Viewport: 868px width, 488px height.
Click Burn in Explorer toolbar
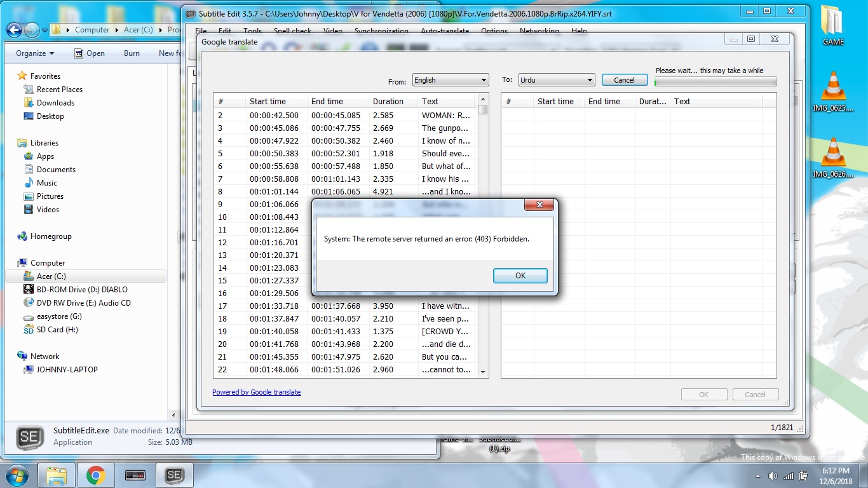[x=132, y=53]
